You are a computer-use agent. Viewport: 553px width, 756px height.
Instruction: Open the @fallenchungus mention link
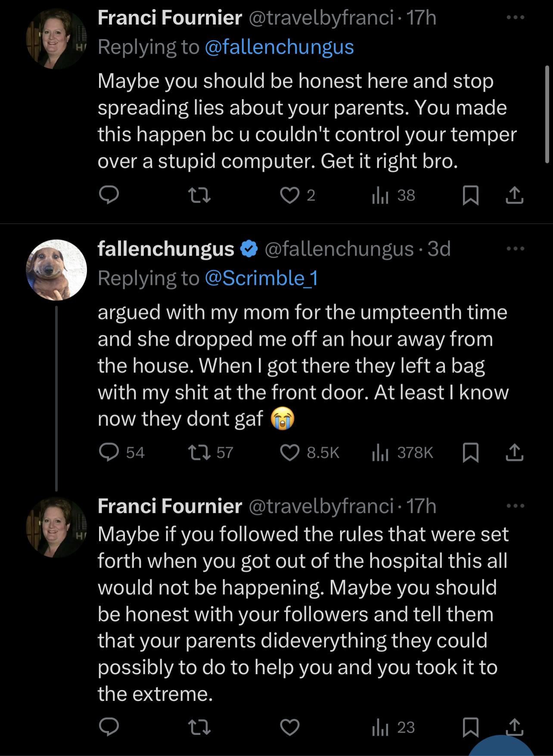click(279, 47)
